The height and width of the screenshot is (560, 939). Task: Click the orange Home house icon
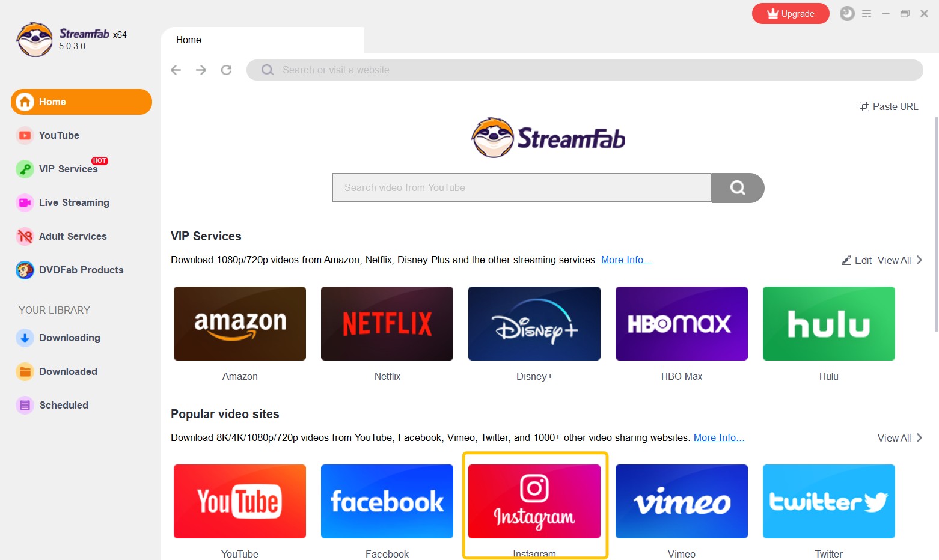click(x=25, y=102)
